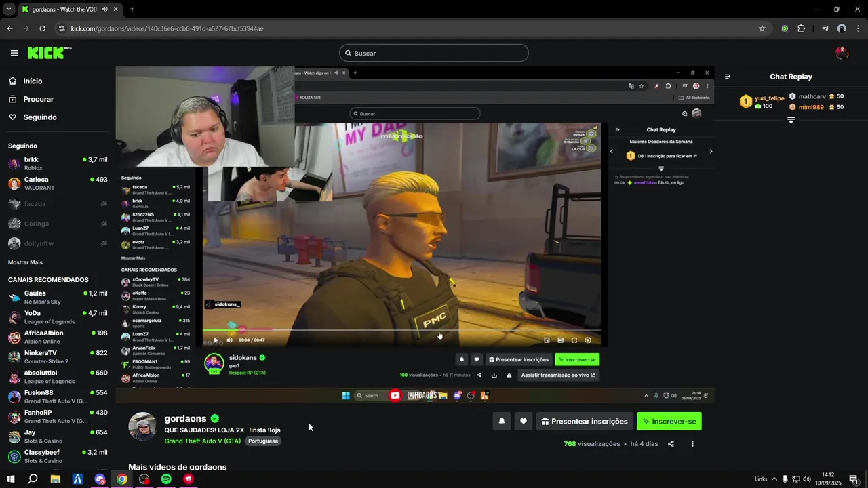Open network settings in system tray
The width and height of the screenshot is (868, 488).
(x=796, y=479)
